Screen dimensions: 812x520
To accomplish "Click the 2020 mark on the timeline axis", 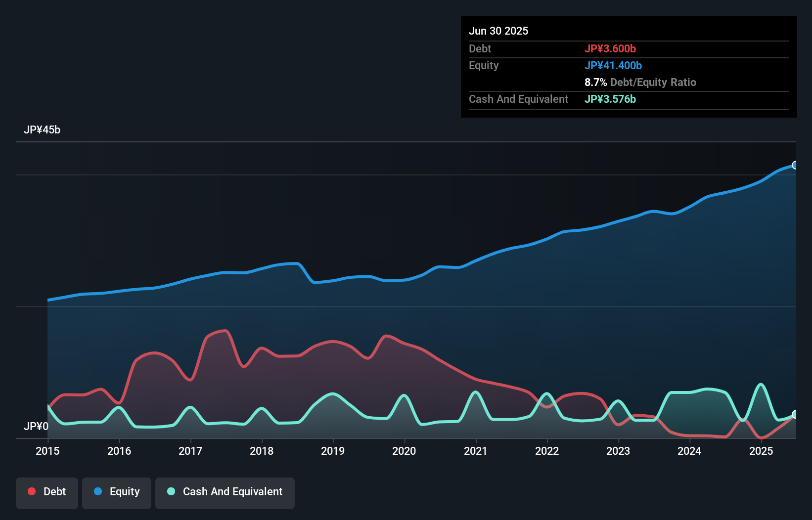I will coord(404,451).
